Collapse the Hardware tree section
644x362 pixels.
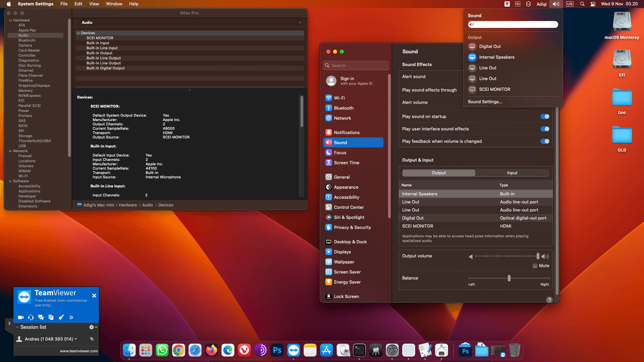point(10,20)
